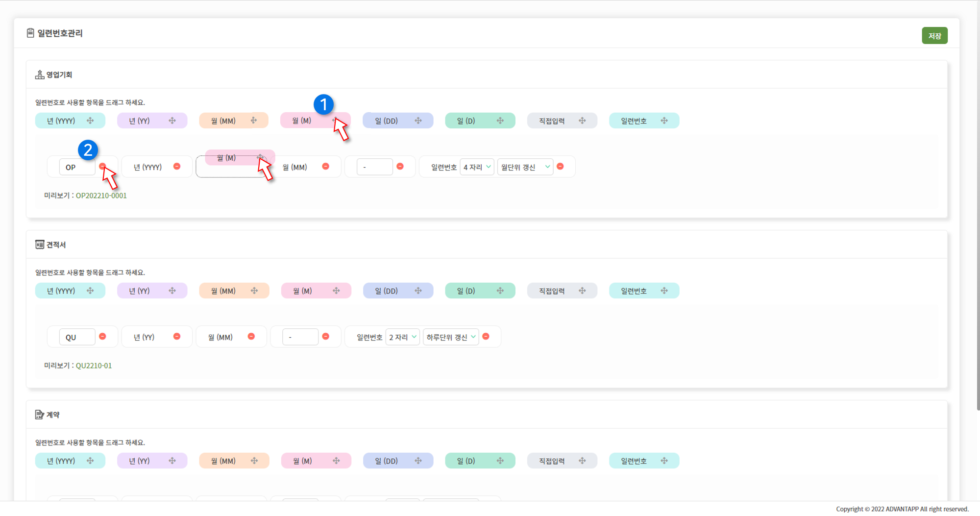The image size is (980, 516).
Task: Delete 월 (MM) from 견적서 format row
Action: 251,337
